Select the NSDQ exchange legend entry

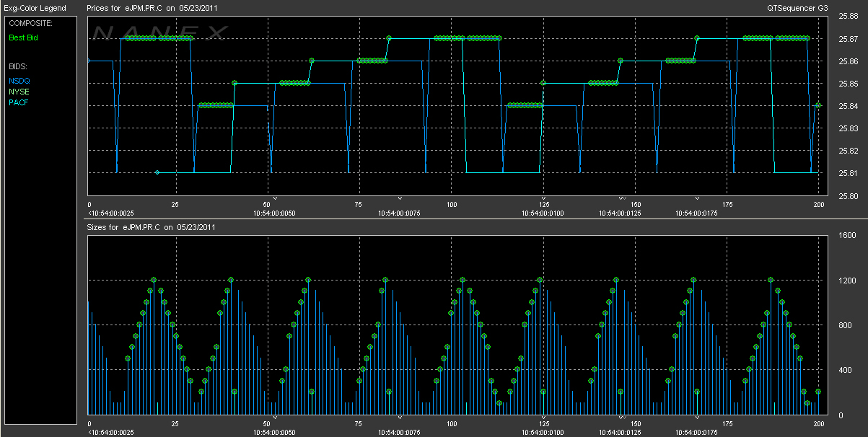pos(19,81)
